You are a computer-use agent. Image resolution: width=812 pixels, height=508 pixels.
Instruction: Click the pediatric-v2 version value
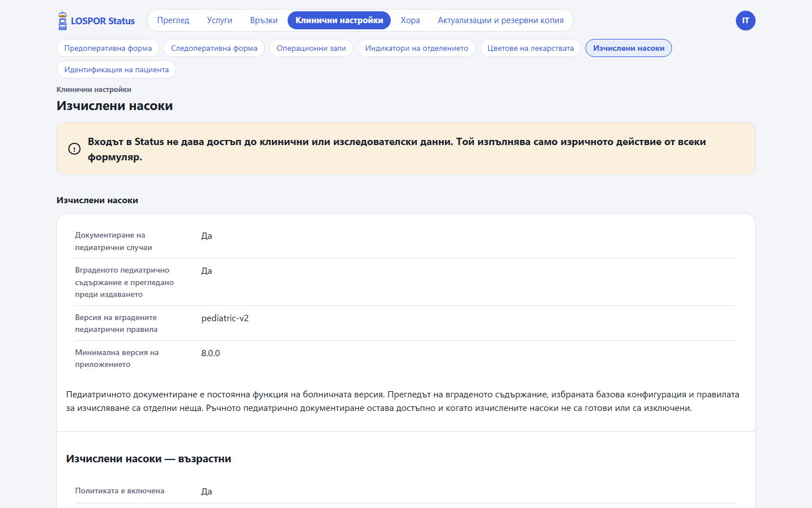pos(225,318)
